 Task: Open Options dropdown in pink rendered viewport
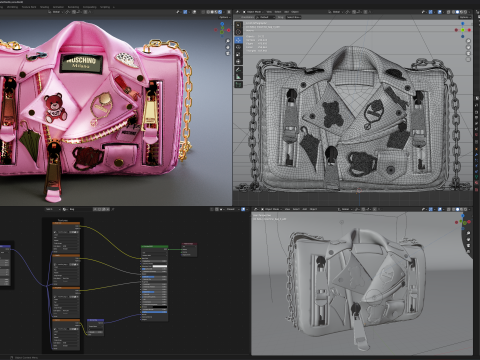click(224, 17)
